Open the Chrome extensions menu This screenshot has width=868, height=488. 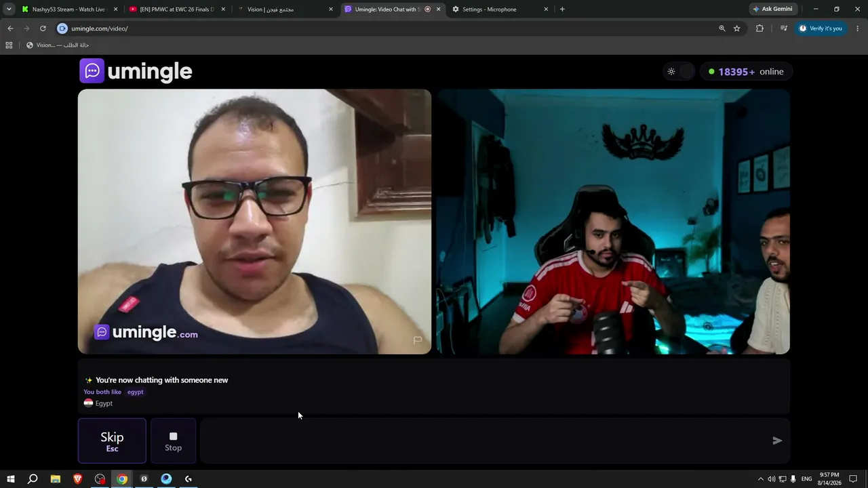click(759, 28)
